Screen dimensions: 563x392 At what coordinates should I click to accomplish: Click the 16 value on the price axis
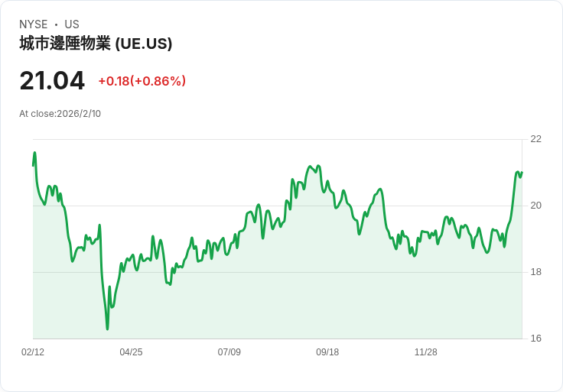point(535,339)
